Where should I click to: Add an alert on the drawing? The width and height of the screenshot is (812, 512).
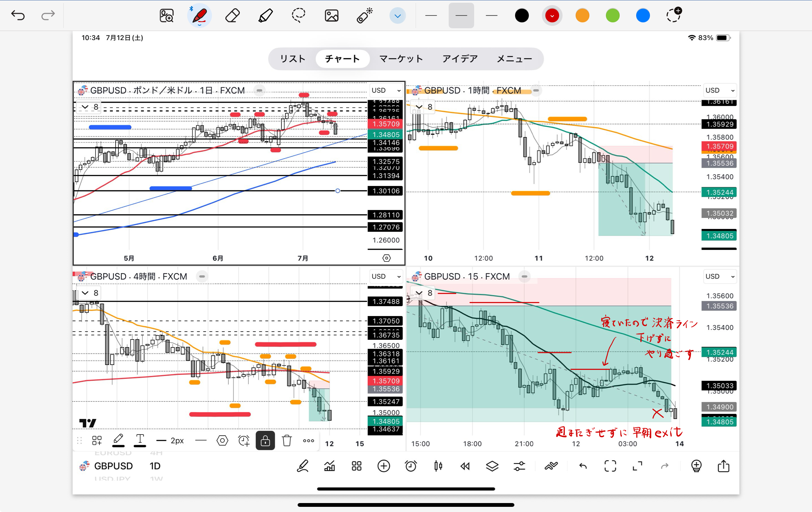pos(244,440)
